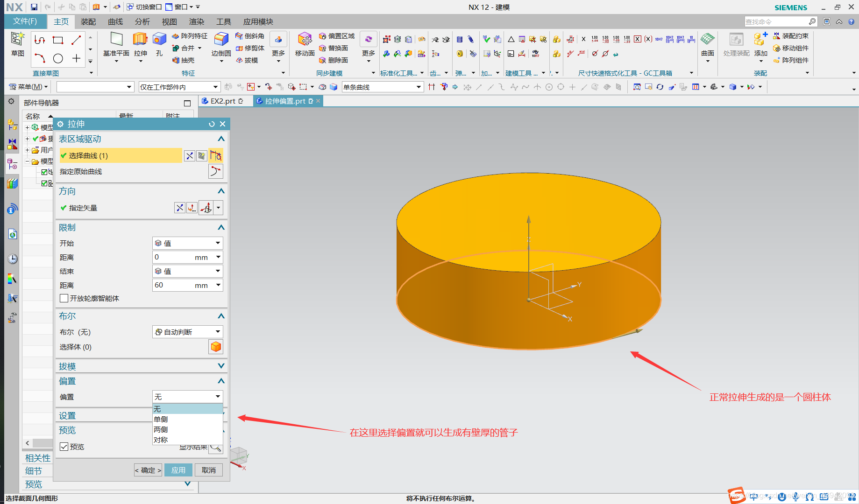Click the More (更多) feature button
859x504 pixels.
278,46
